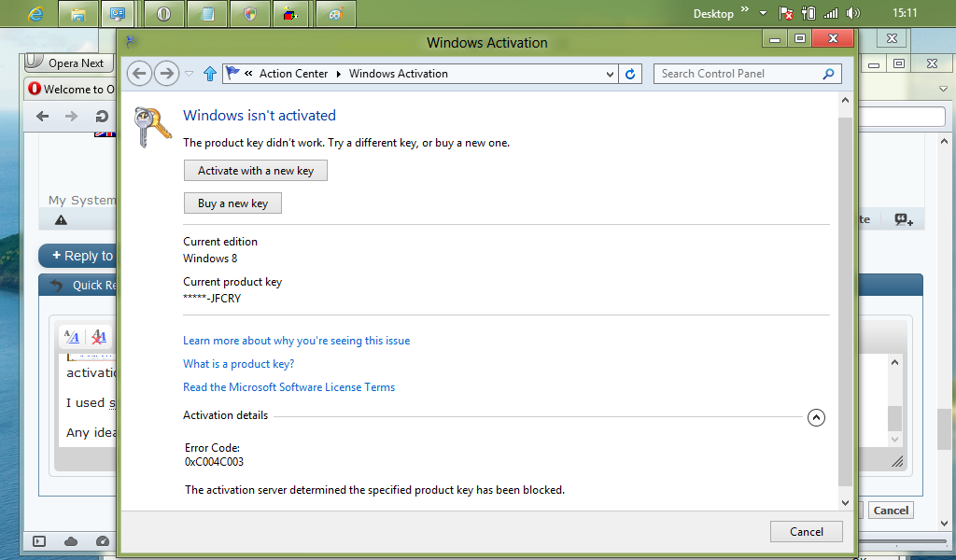This screenshot has width=956, height=560.
Task: Click the reply box resize grip
Action: (897, 462)
